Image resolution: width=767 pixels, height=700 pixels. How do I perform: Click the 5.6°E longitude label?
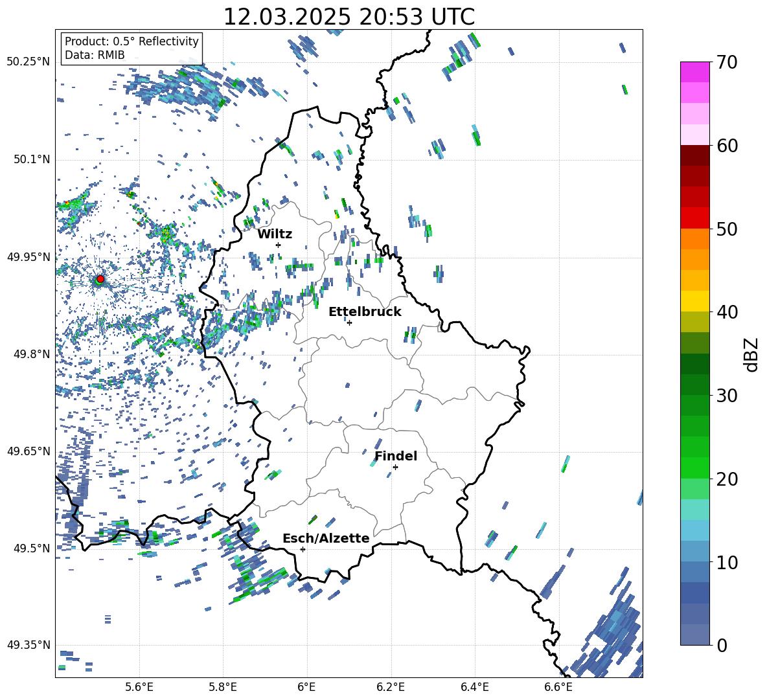pos(139,687)
